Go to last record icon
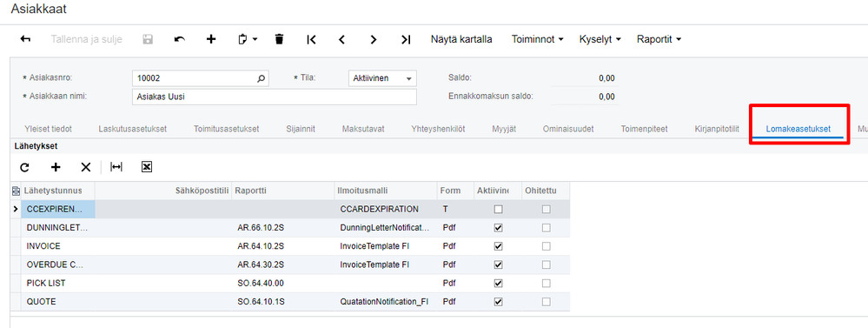The height and width of the screenshot is (328, 868). (406, 39)
